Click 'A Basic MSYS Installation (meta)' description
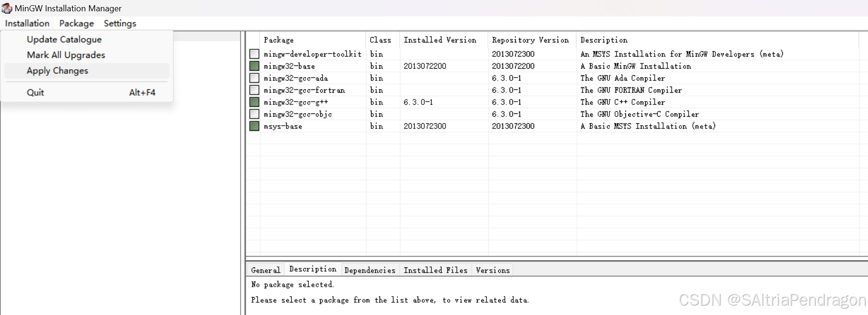Viewport: 868px width, 315px height. 648,126
